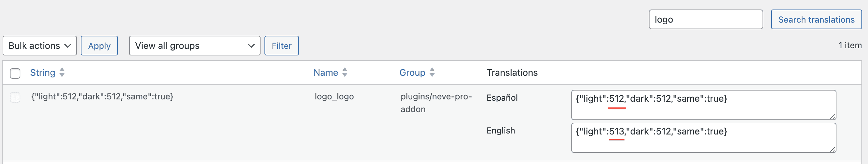Click the Translations column heading

coord(512,72)
